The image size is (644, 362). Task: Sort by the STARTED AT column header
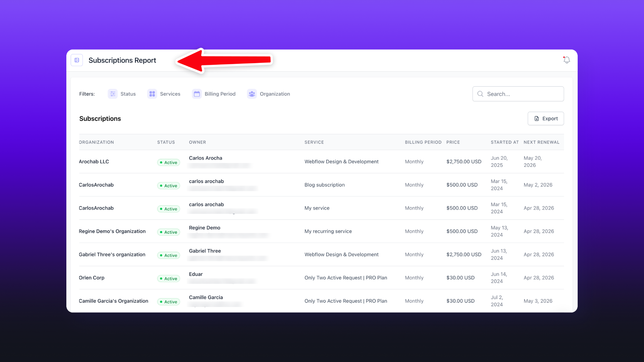click(x=505, y=142)
